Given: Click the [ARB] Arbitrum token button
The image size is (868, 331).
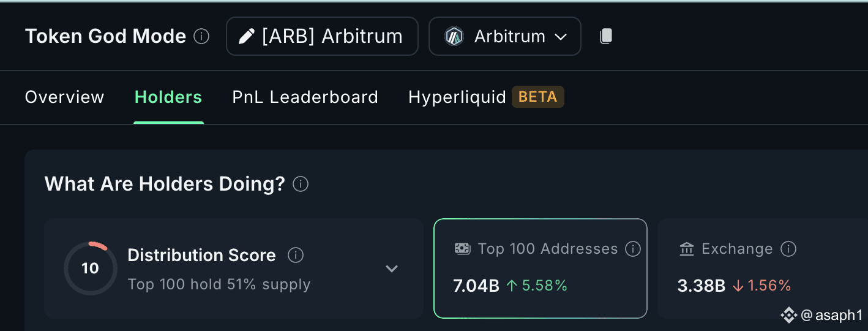Looking at the screenshot, I should pyautogui.click(x=323, y=36).
